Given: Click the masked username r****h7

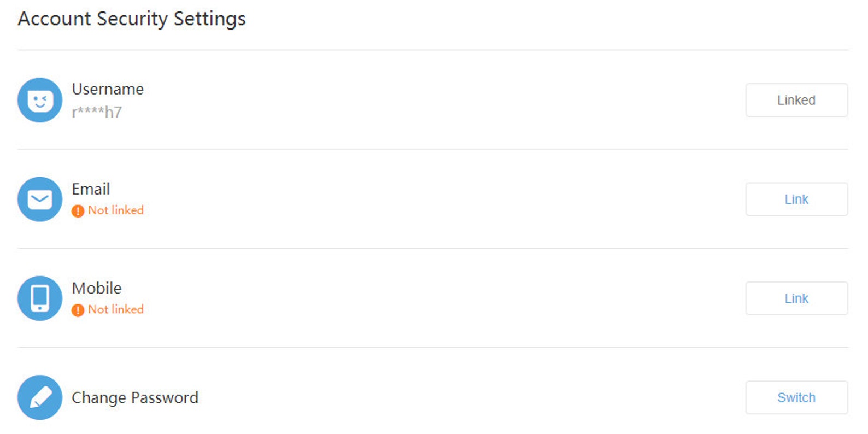Looking at the screenshot, I should (97, 112).
